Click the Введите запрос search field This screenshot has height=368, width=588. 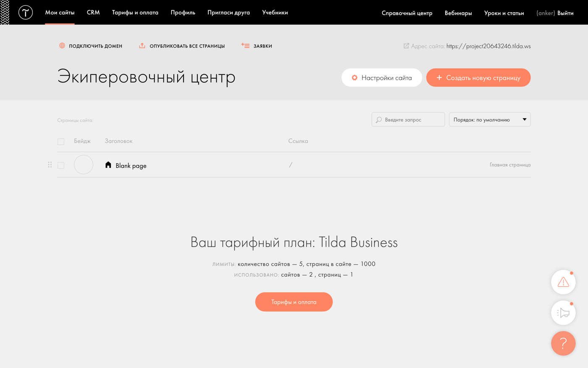click(408, 119)
